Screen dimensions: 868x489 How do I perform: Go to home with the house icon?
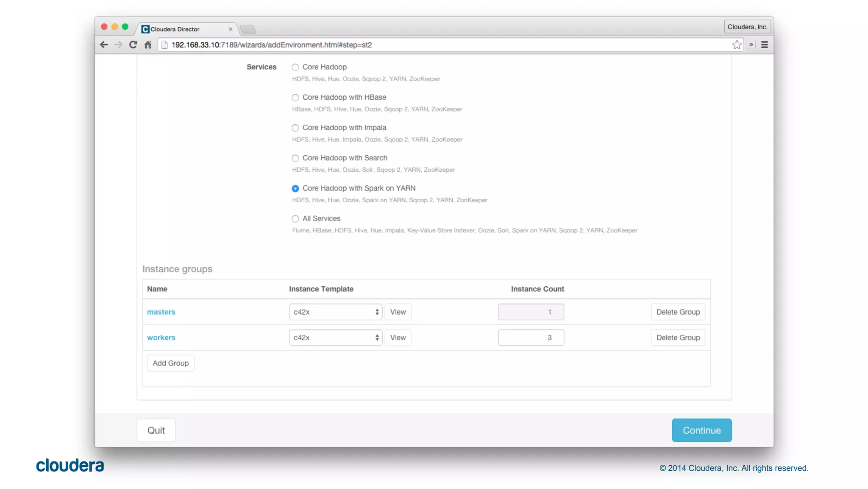tap(147, 45)
